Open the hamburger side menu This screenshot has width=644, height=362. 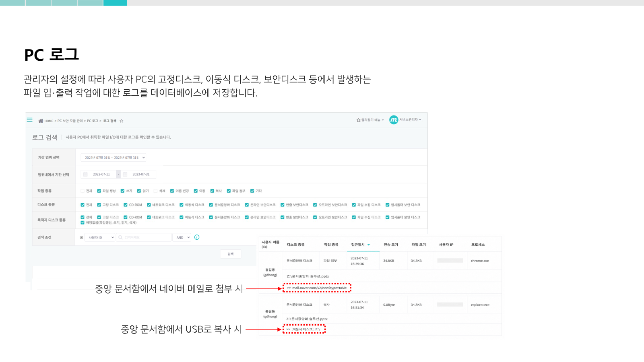[x=29, y=120]
